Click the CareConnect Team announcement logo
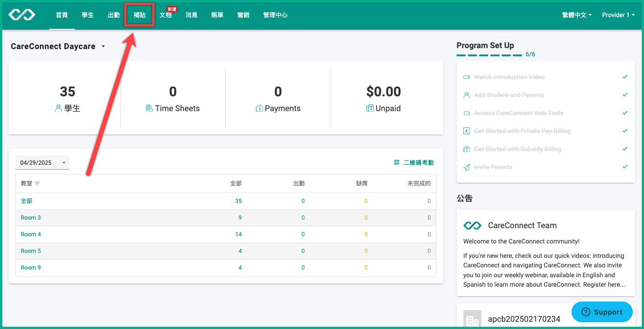Viewport: 644px width, 329px height. pos(472,225)
